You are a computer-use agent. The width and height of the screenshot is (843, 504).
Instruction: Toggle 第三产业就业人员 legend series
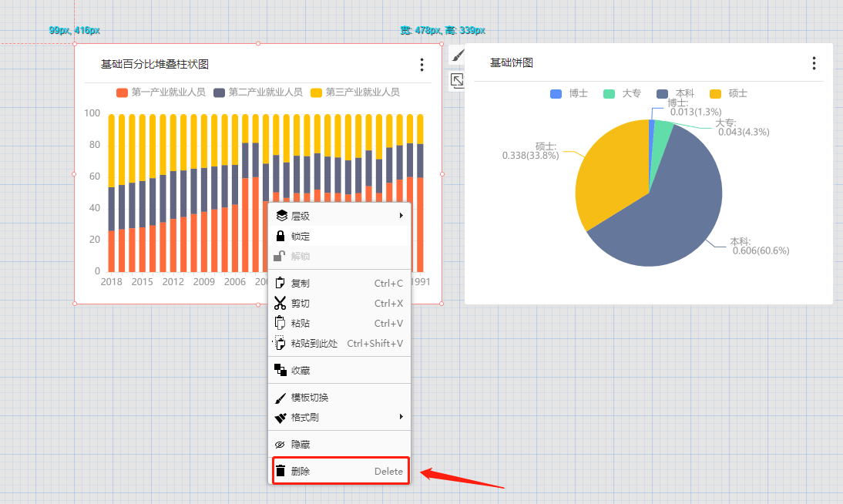[355, 92]
